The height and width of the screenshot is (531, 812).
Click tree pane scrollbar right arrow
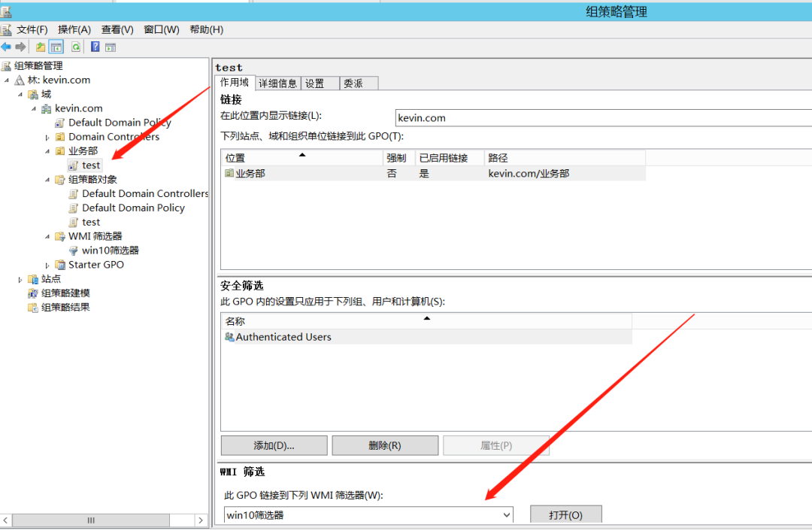click(201, 520)
